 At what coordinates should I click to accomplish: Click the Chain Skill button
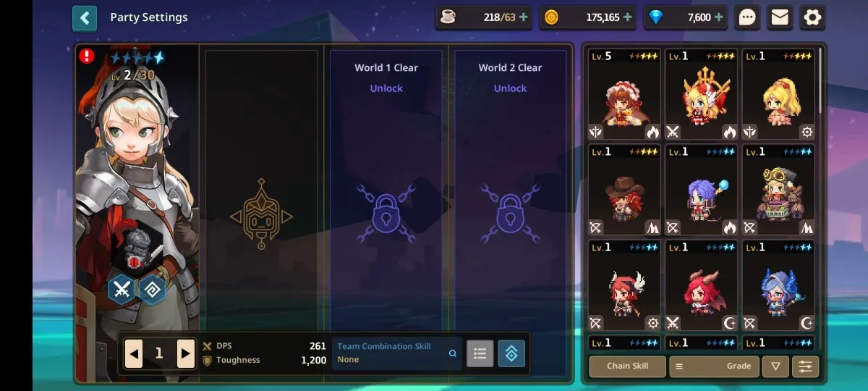click(x=627, y=366)
